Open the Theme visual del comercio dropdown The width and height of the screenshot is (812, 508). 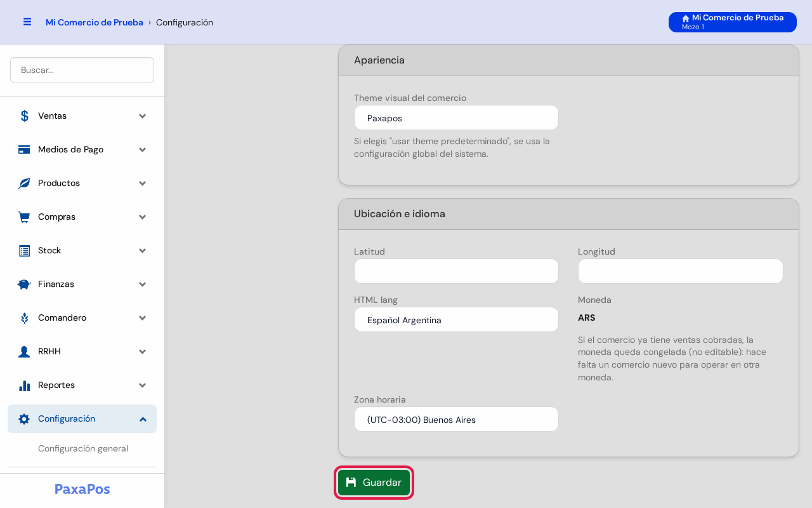[456, 118]
